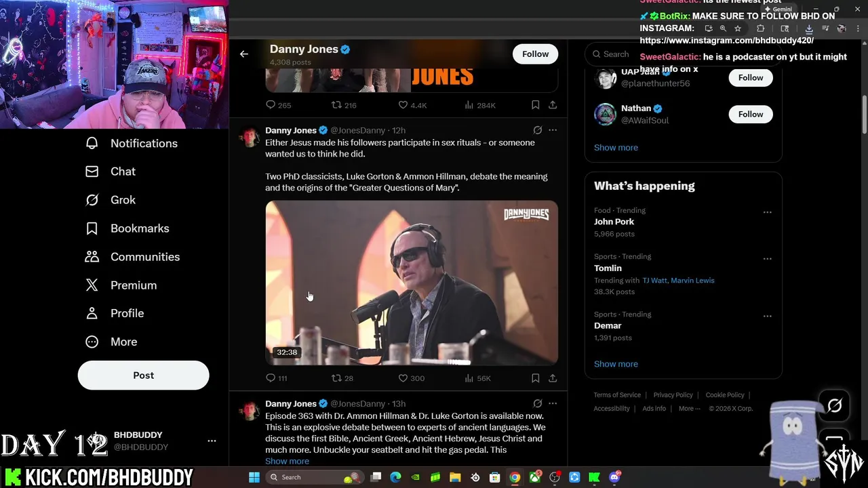Open Grok actions on the 12h post
Screen dimensions: 868x488
[537, 130]
